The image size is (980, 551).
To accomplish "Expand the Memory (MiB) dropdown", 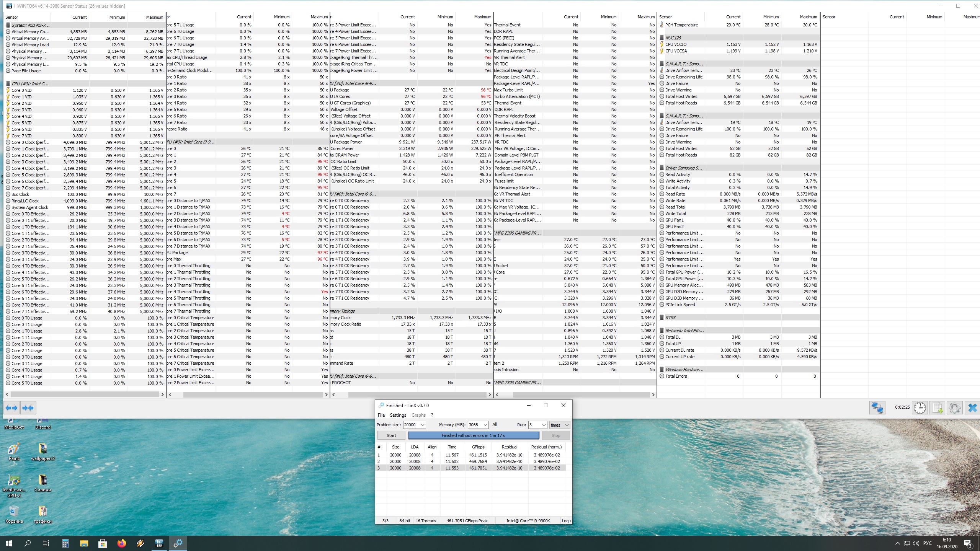I will 485,425.
